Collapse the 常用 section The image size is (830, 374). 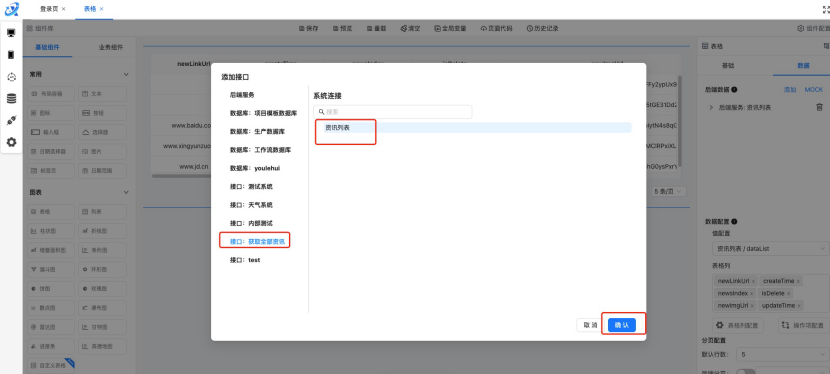pos(126,75)
